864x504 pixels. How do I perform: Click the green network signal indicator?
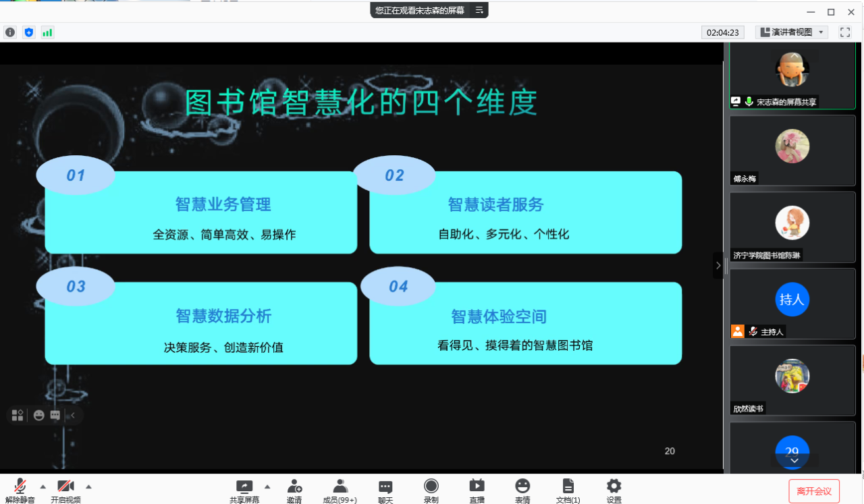[x=47, y=32]
